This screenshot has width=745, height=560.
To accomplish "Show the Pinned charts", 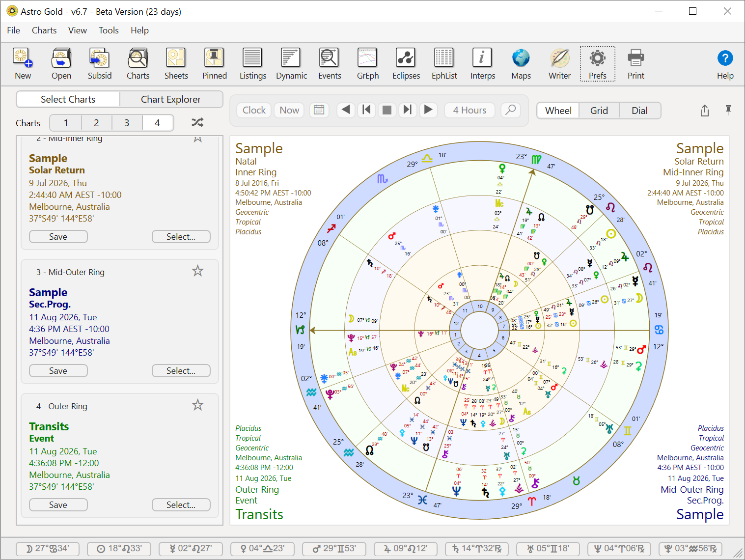I will (x=215, y=64).
